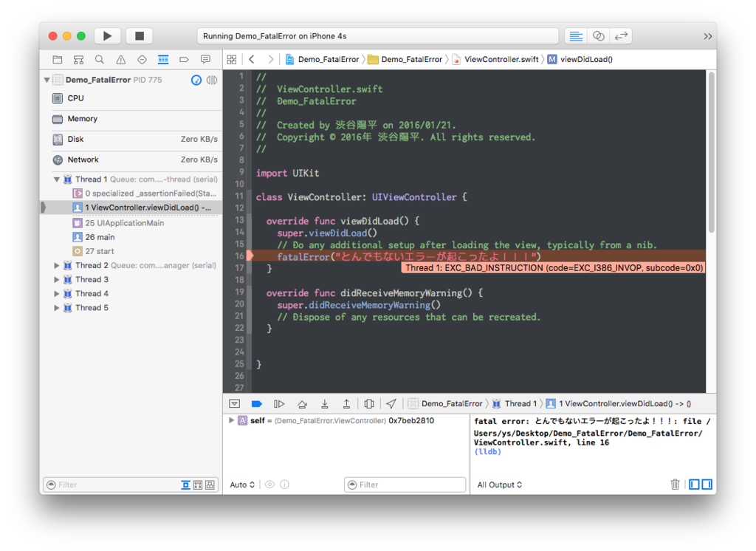Select frame 1 ViewController.viewDidLoad()
Viewport: 756px width, 551px height.
(x=131, y=208)
